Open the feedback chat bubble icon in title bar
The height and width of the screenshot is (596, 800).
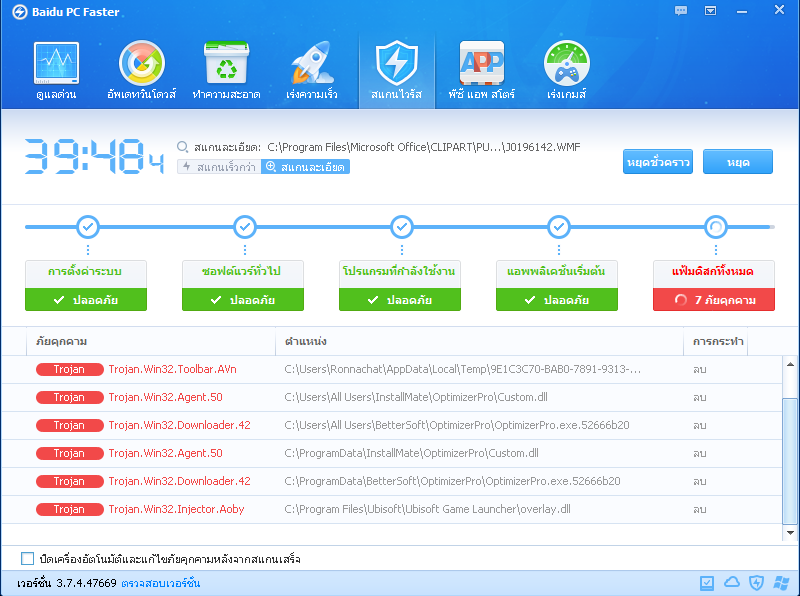681,11
